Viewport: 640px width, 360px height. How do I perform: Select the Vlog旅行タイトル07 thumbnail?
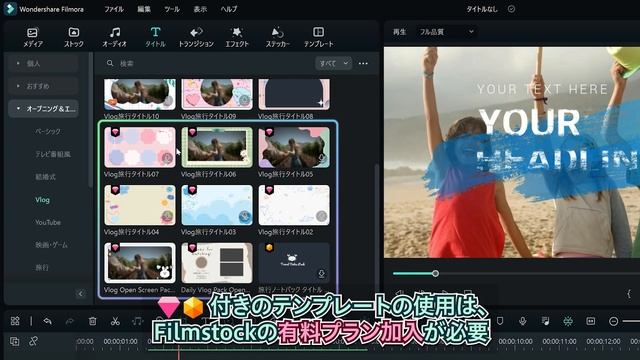point(140,147)
